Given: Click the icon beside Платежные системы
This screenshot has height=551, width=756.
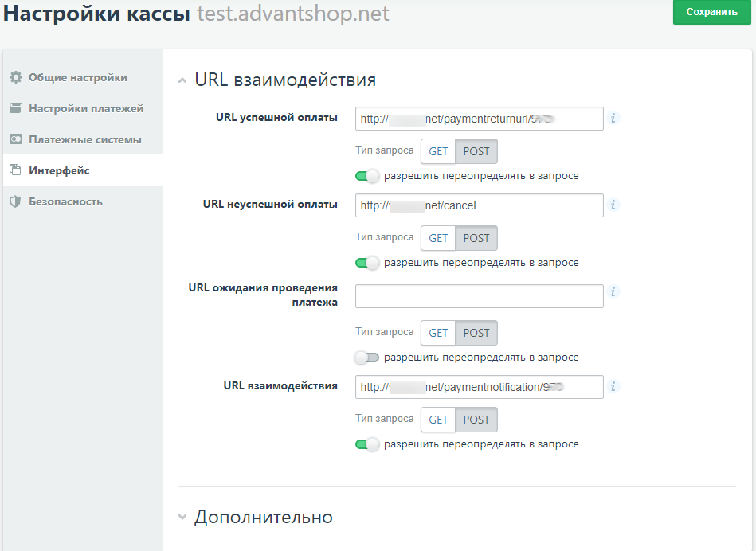Looking at the screenshot, I should [x=18, y=139].
